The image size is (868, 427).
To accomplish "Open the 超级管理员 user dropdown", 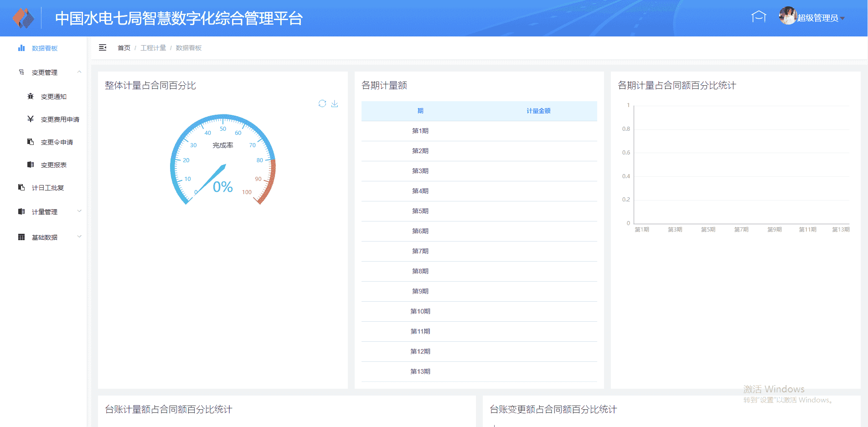I will [x=820, y=18].
